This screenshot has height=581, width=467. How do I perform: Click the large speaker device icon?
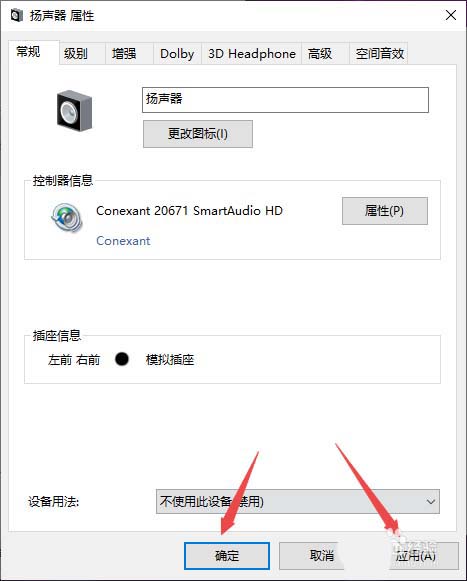pyautogui.click(x=74, y=110)
